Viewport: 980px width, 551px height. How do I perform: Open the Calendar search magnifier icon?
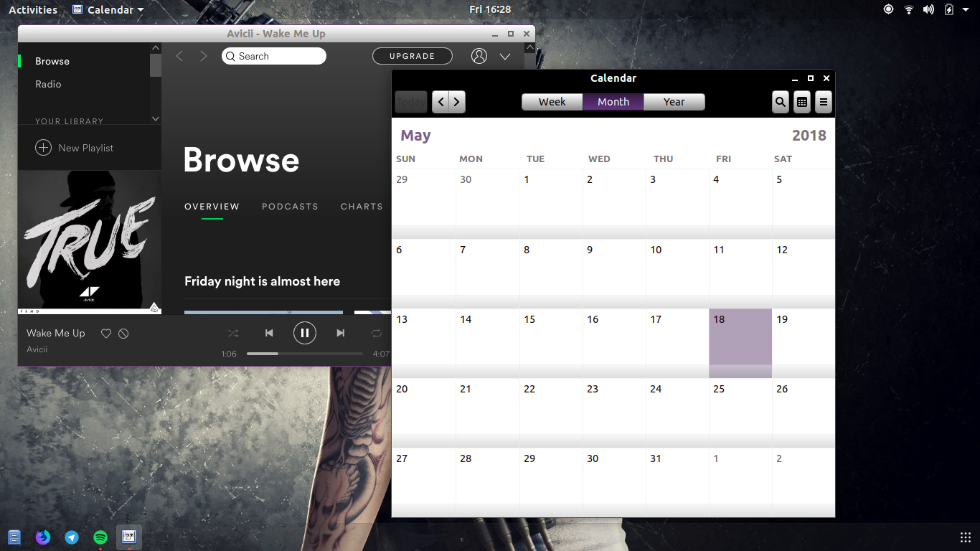click(x=781, y=102)
